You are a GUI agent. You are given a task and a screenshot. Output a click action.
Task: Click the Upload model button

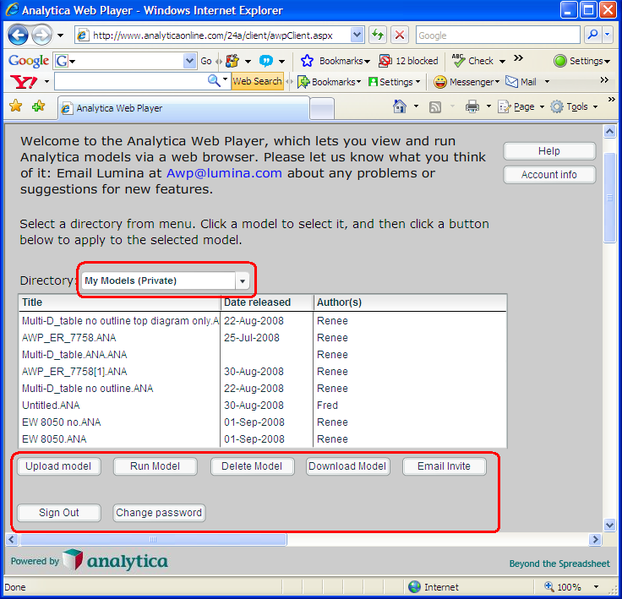pyautogui.click(x=59, y=466)
